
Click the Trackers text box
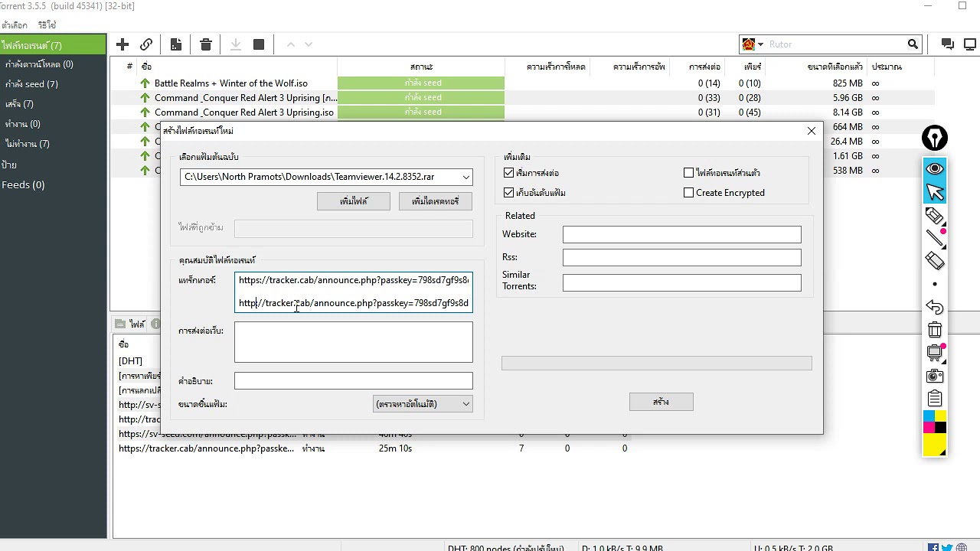click(x=354, y=292)
